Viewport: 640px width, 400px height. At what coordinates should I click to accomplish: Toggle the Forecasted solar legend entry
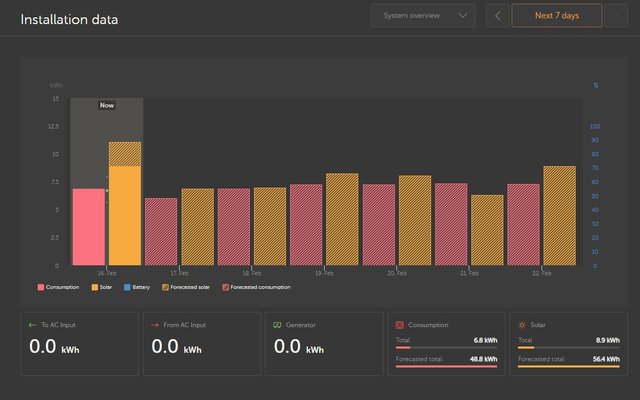tap(186, 287)
